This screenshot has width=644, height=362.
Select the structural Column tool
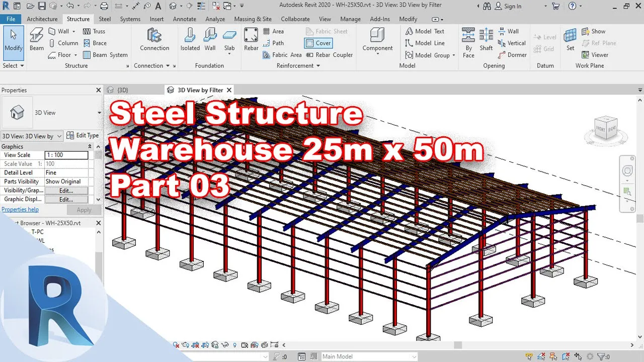63,43
